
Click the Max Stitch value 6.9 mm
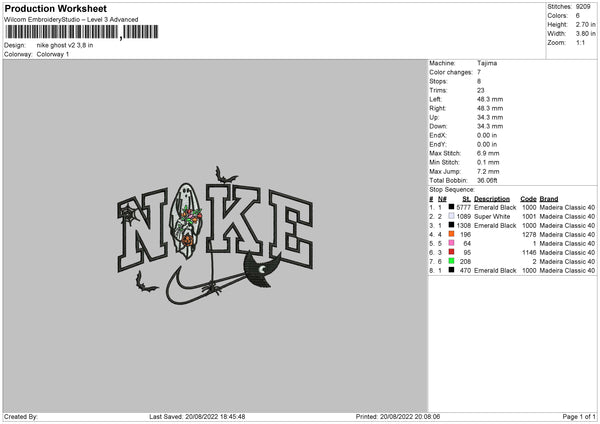point(488,153)
